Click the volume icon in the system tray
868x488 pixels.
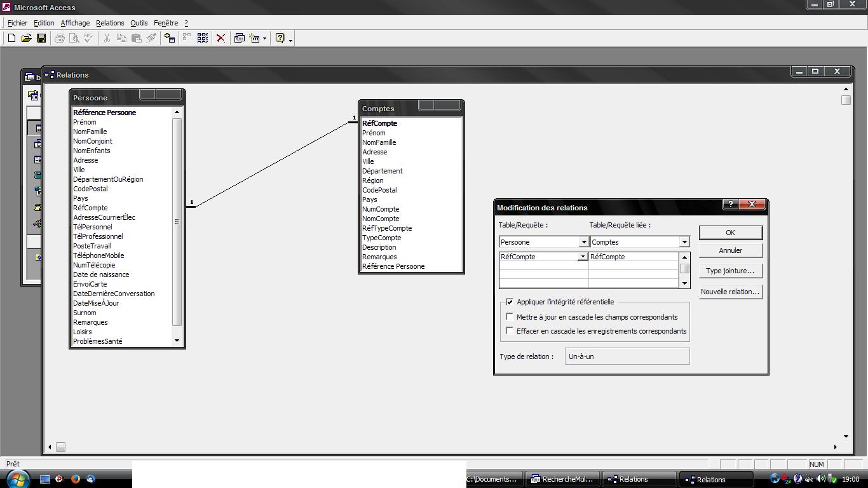tap(820, 479)
